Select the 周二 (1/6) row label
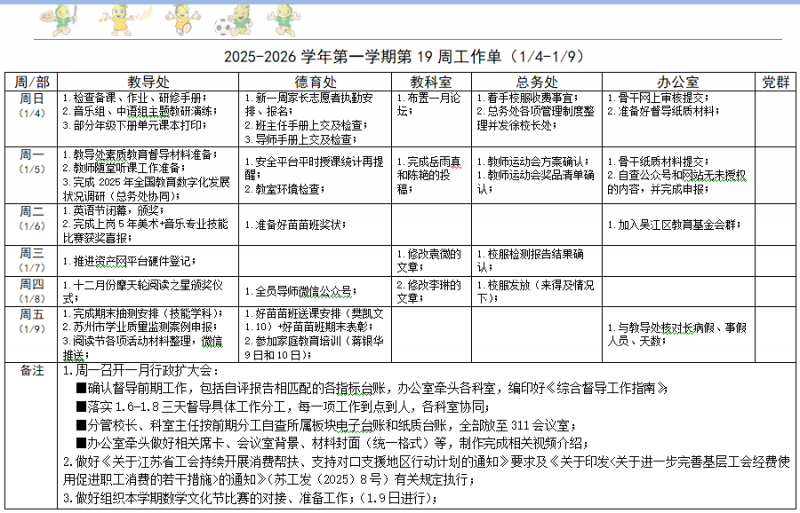 (32, 218)
